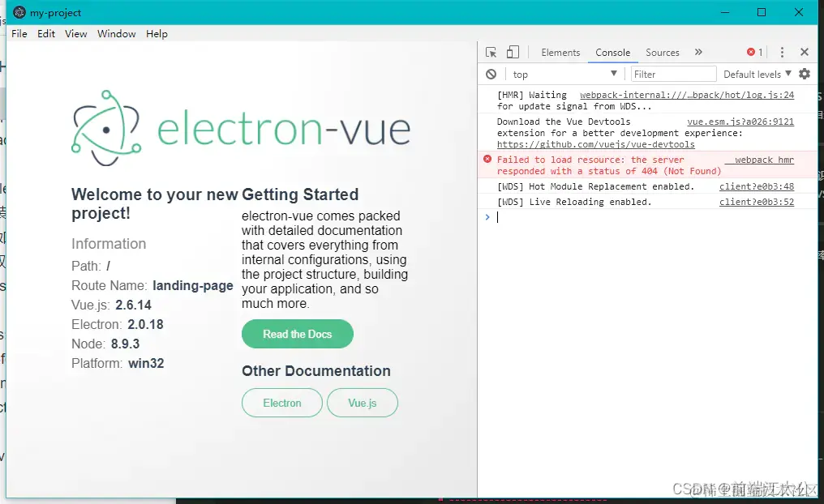
Task: Click the 'Failed to load resource' error text
Action: click(609, 165)
